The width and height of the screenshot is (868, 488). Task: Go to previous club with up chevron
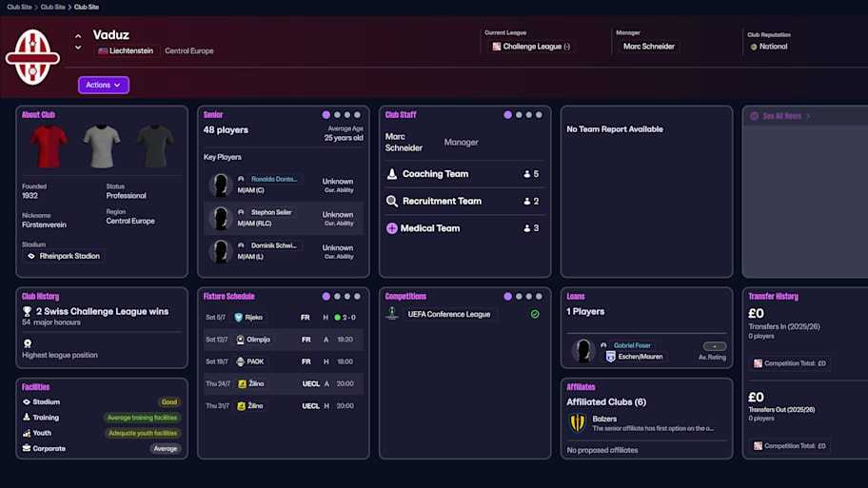(78, 36)
